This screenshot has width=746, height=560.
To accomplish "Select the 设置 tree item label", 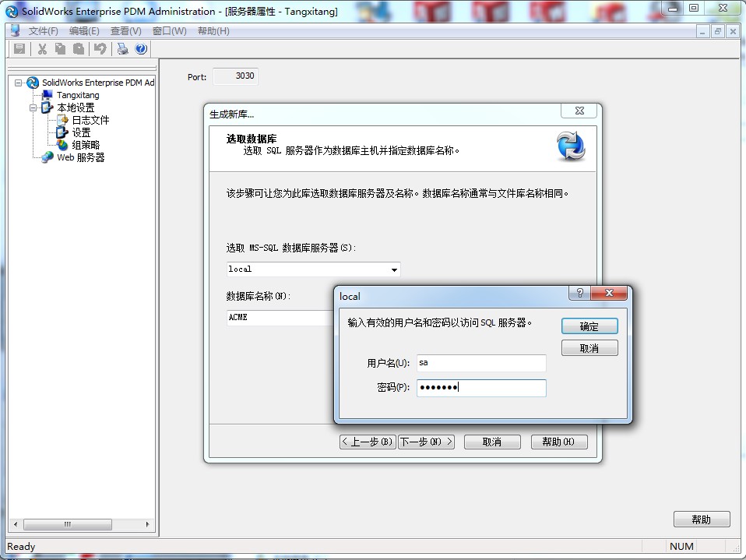I will (x=81, y=132).
